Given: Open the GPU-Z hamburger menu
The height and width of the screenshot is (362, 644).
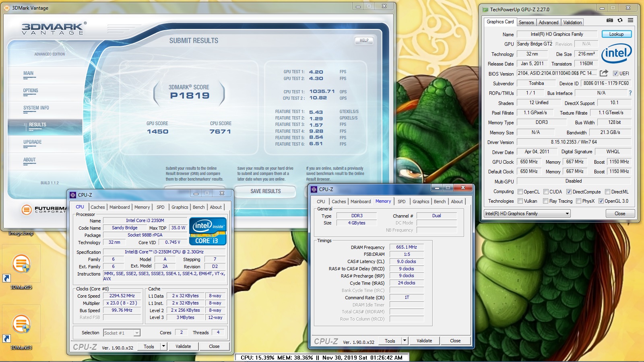Looking at the screenshot, I should point(630,20).
